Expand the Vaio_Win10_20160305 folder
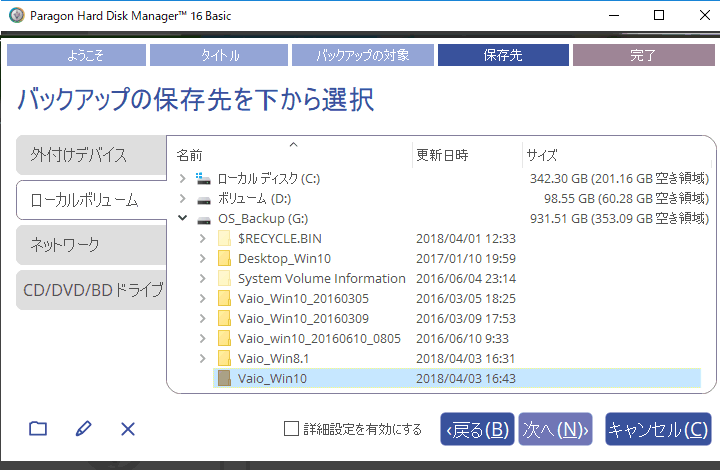 [x=202, y=299]
